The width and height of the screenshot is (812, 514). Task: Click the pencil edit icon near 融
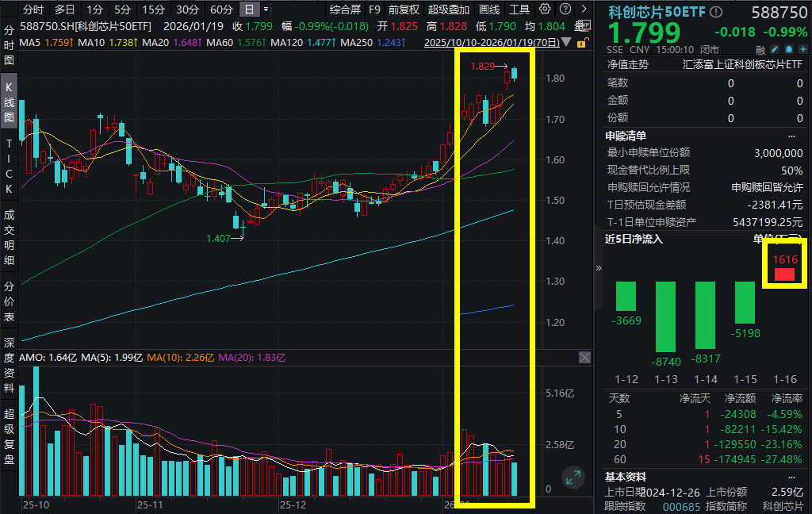click(773, 49)
